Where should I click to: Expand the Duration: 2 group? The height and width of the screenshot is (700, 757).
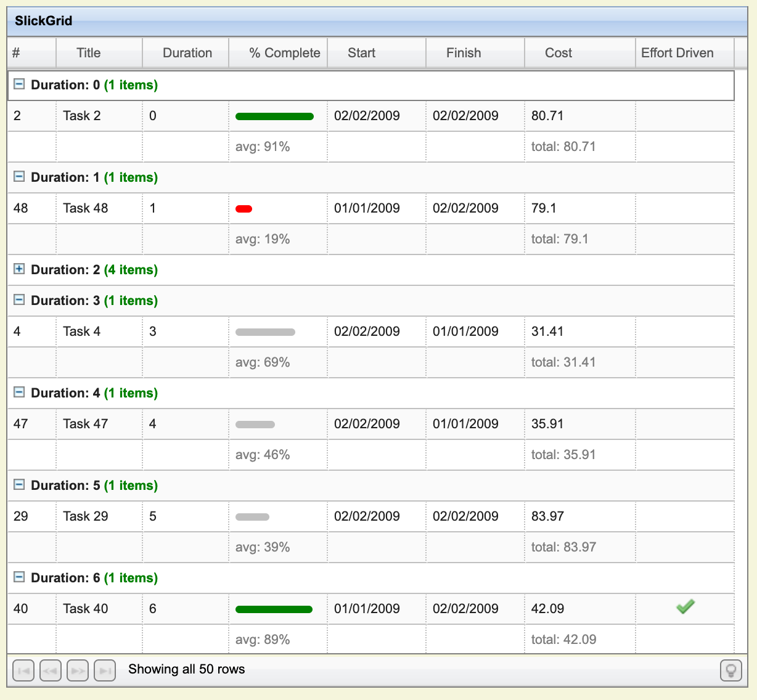(x=18, y=269)
